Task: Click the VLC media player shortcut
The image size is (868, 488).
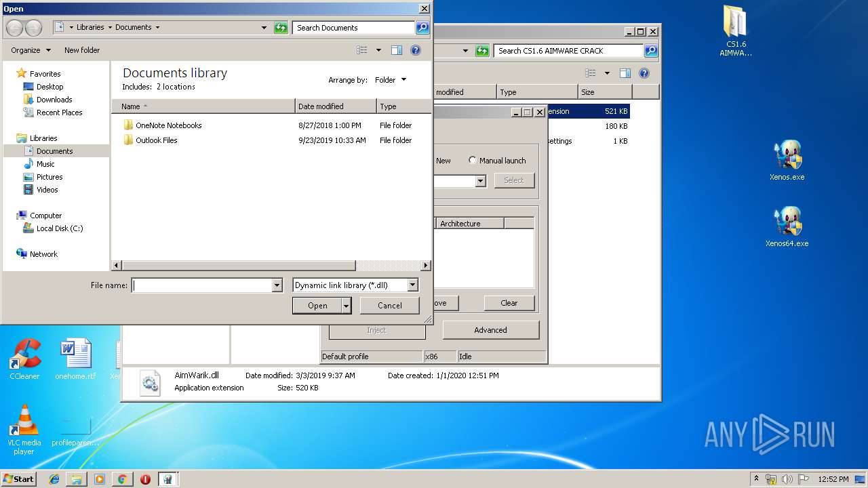Action: 24,430
